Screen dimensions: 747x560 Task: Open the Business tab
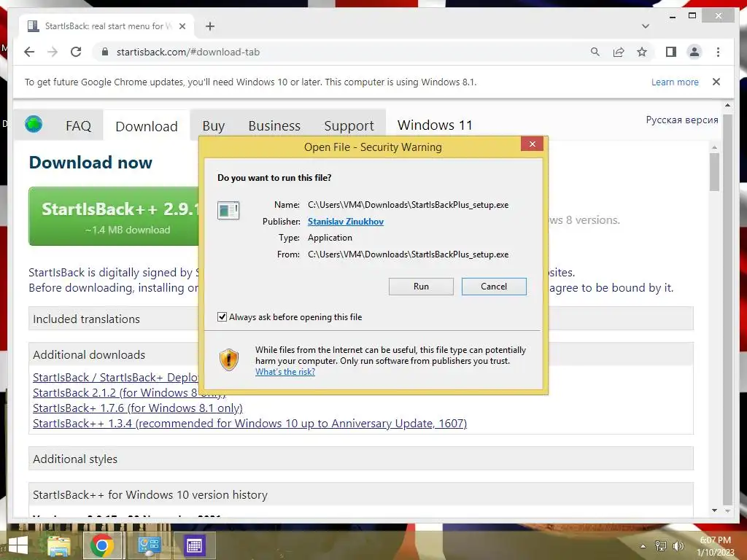coord(274,125)
